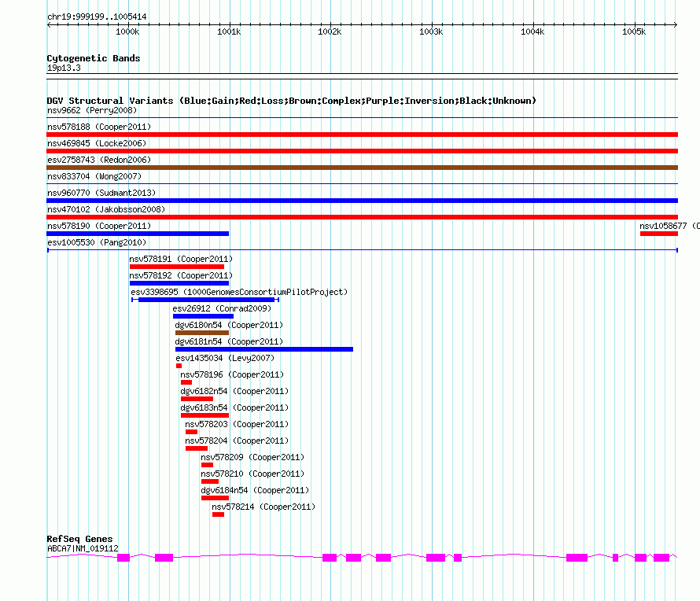Select the red bar under nsv470102

coord(362,217)
